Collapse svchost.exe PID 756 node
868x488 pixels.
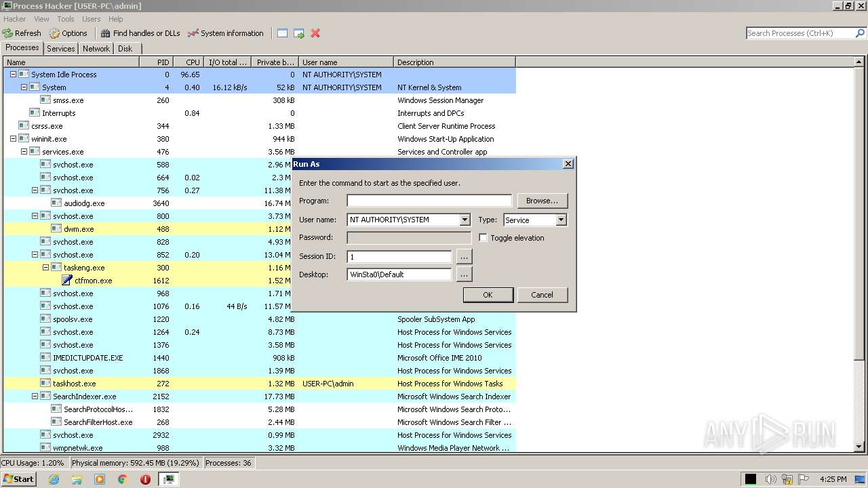[35, 190]
